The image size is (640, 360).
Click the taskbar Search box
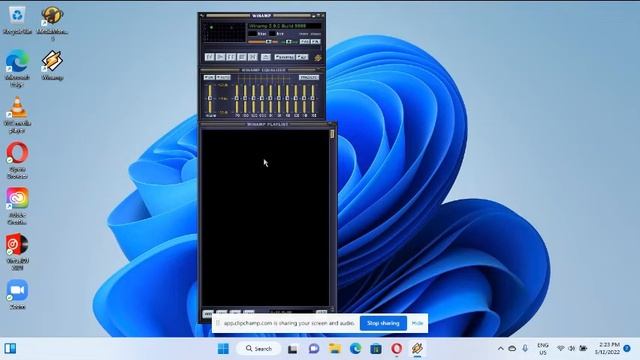(259, 349)
